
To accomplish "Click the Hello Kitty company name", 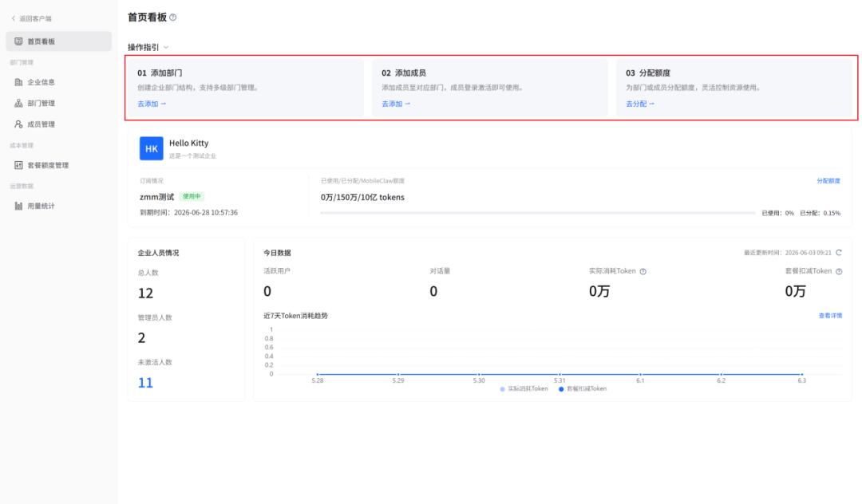I will tap(188, 144).
